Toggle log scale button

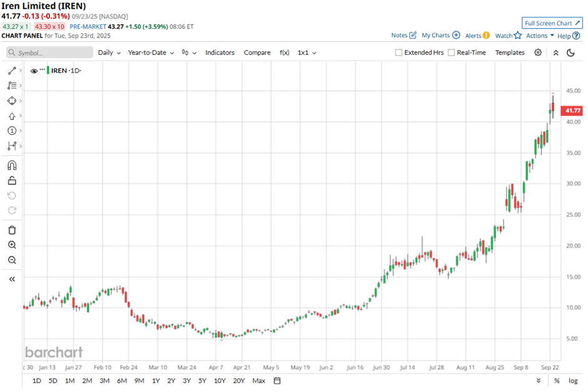click(x=573, y=381)
